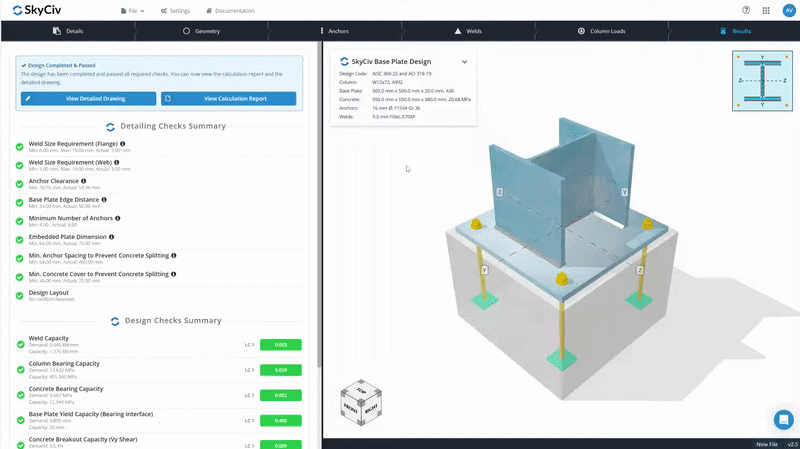Click the Welds tab triangle icon
The width and height of the screenshot is (800, 449).
(458, 31)
